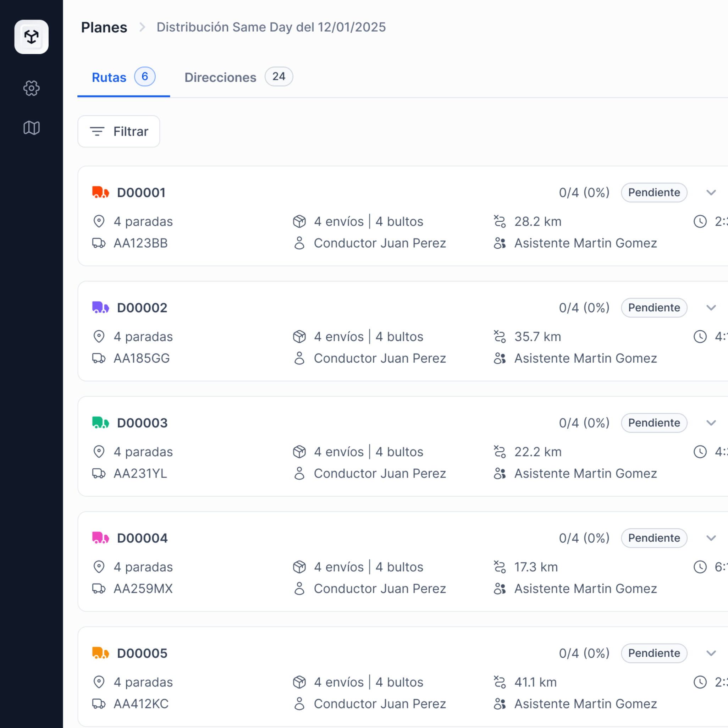Viewport: 728px width, 728px height.
Task: Click Pendiente status badge on D00002
Action: 654,308
